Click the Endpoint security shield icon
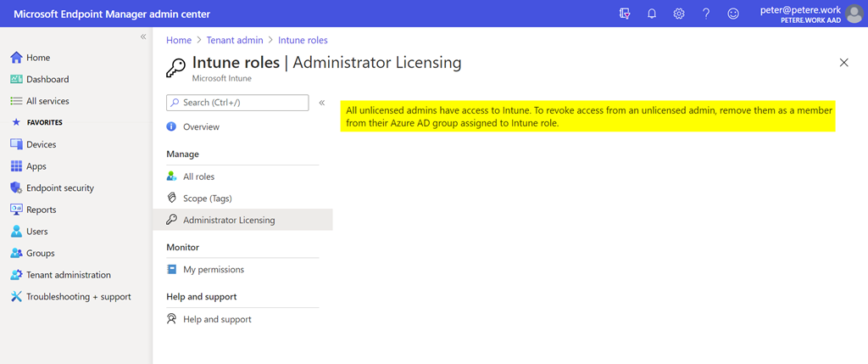Viewport: 868px width, 364px height. point(16,188)
